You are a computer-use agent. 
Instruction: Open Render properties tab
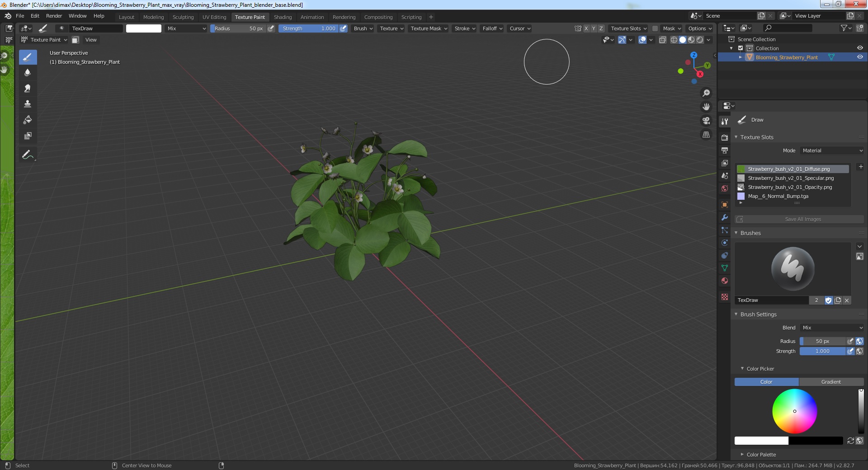725,137
